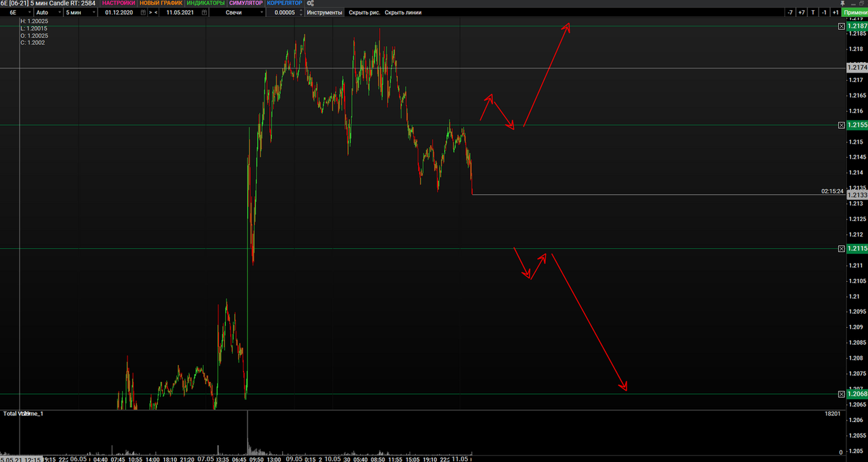Click the 06.05 date label on time axis
The width and height of the screenshot is (868, 462).
77,459
